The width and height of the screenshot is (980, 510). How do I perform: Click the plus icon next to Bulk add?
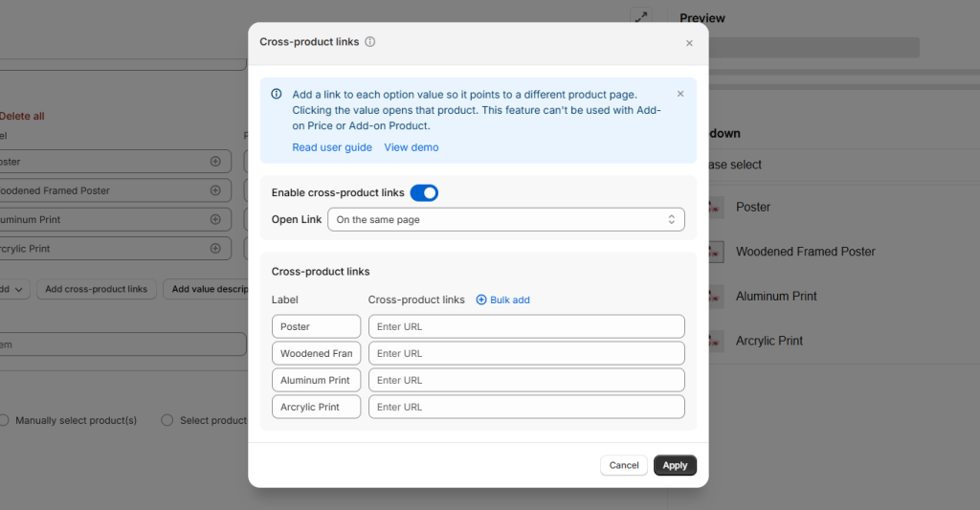pyautogui.click(x=481, y=299)
